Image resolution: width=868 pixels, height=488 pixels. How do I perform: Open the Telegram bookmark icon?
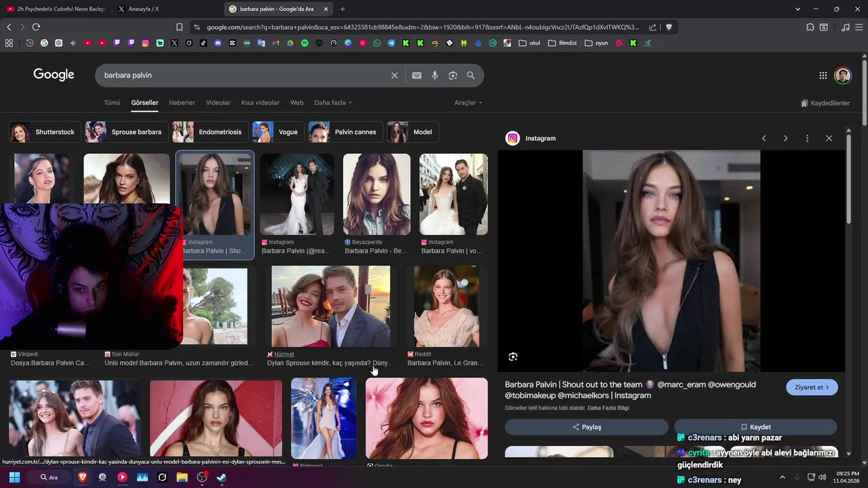point(391,43)
